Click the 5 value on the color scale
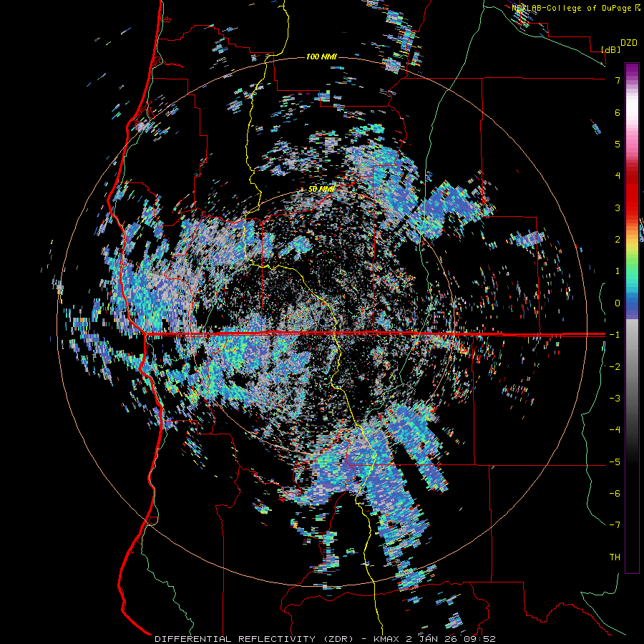644x644 pixels. 618,144
